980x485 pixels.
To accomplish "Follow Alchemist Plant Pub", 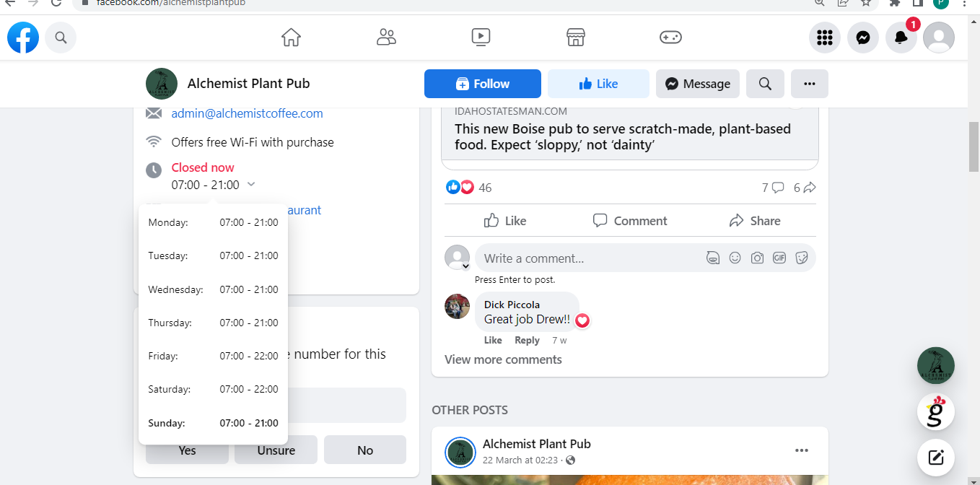I will [x=483, y=84].
